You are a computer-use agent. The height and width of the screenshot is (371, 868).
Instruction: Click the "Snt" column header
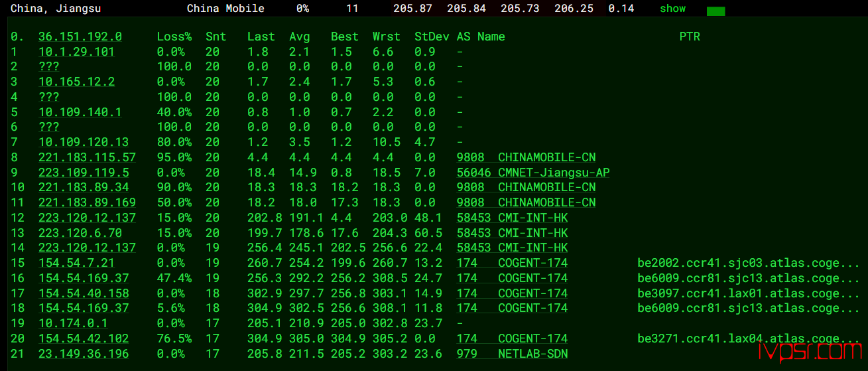click(x=216, y=37)
